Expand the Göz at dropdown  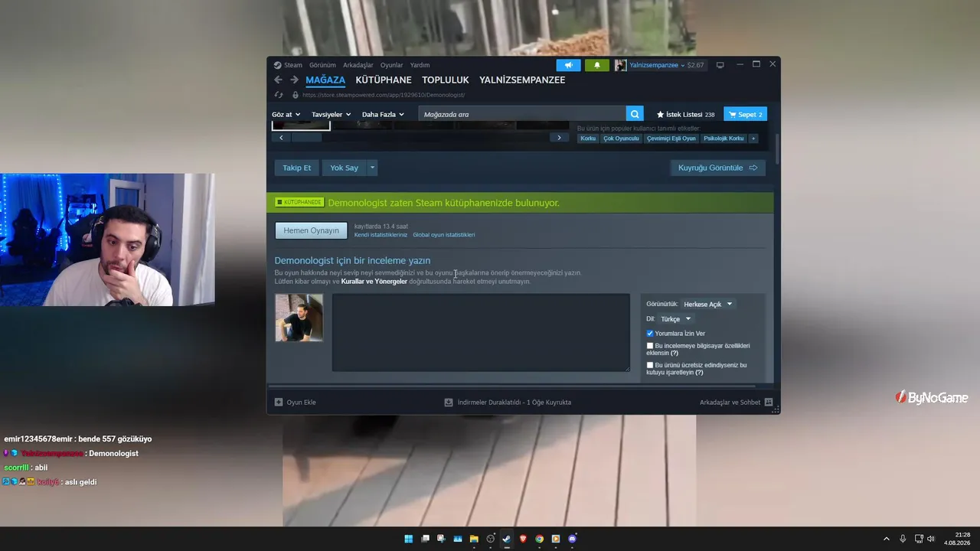tap(286, 115)
